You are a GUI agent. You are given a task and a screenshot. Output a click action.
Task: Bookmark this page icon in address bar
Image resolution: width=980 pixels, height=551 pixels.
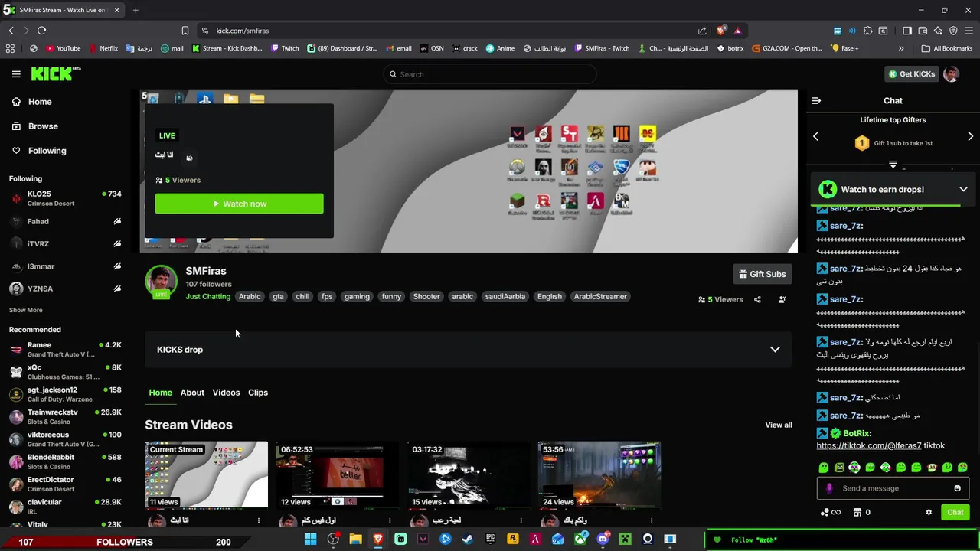click(185, 31)
